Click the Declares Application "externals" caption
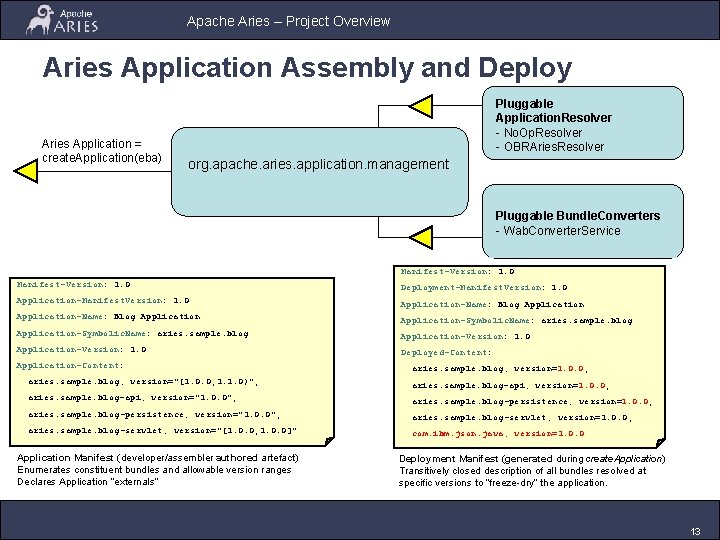Screen dimensions: 720x540 (88, 482)
